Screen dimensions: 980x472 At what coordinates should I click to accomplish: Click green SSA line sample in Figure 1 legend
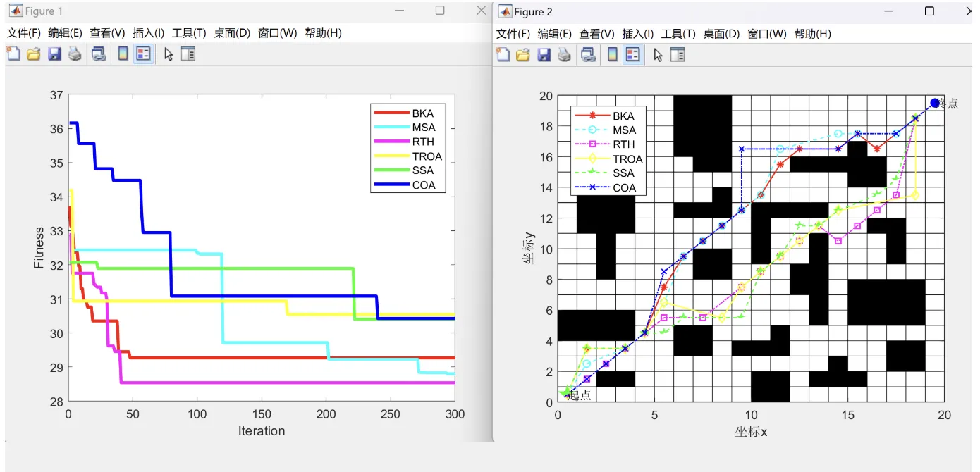pos(391,170)
